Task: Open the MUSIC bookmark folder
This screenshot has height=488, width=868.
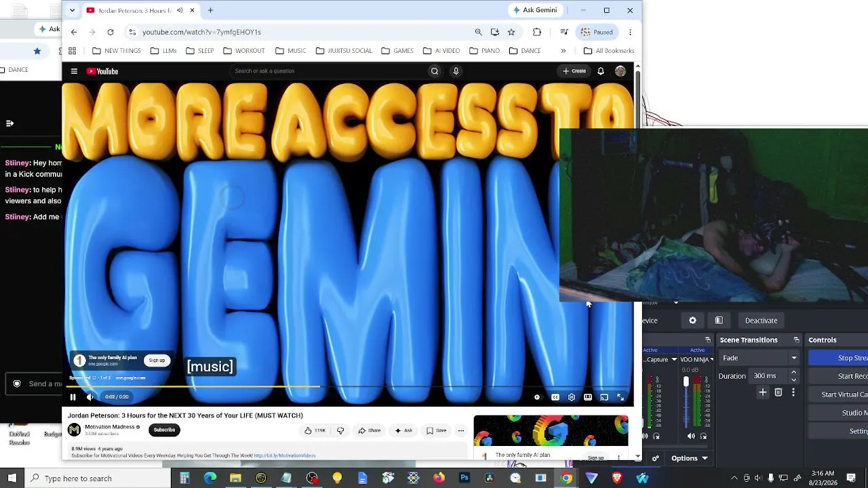Action: (x=290, y=51)
